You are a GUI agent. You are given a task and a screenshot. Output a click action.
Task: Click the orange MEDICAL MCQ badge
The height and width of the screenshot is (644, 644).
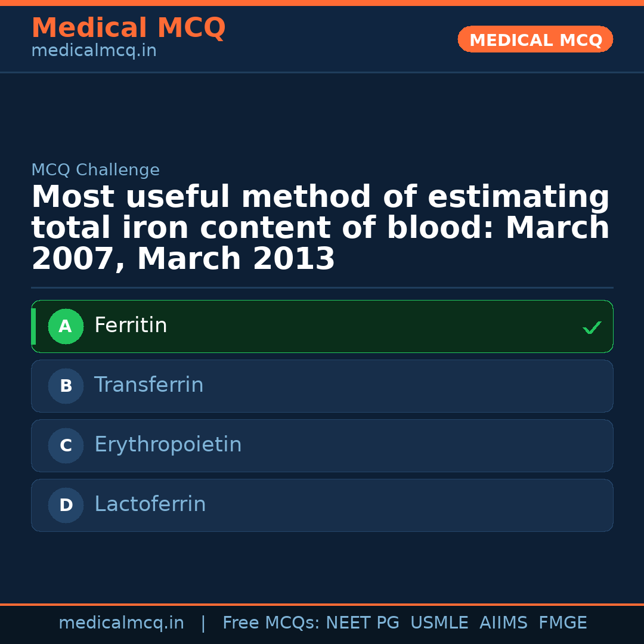[x=535, y=39]
